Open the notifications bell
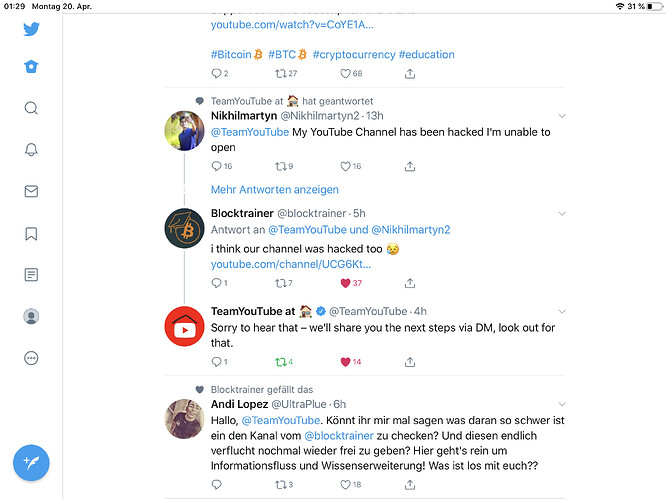Image resolution: width=666 pixels, height=500 pixels. click(x=31, y=149)
